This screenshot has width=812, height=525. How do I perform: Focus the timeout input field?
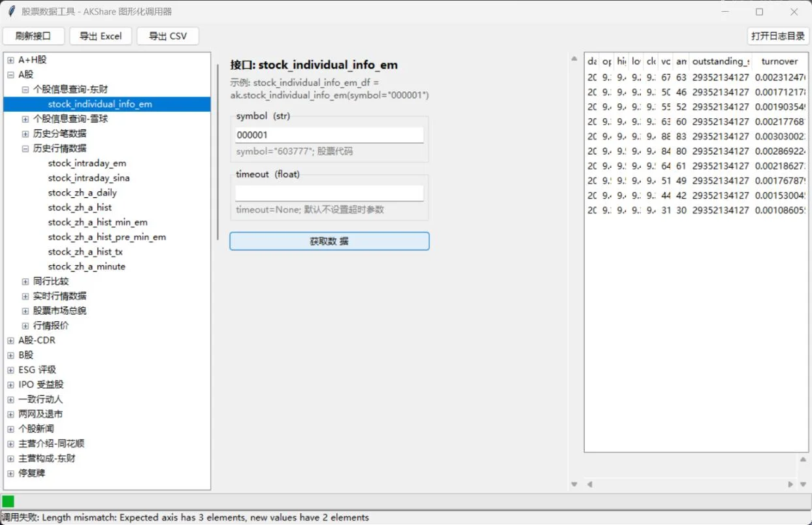click(329, 193)
